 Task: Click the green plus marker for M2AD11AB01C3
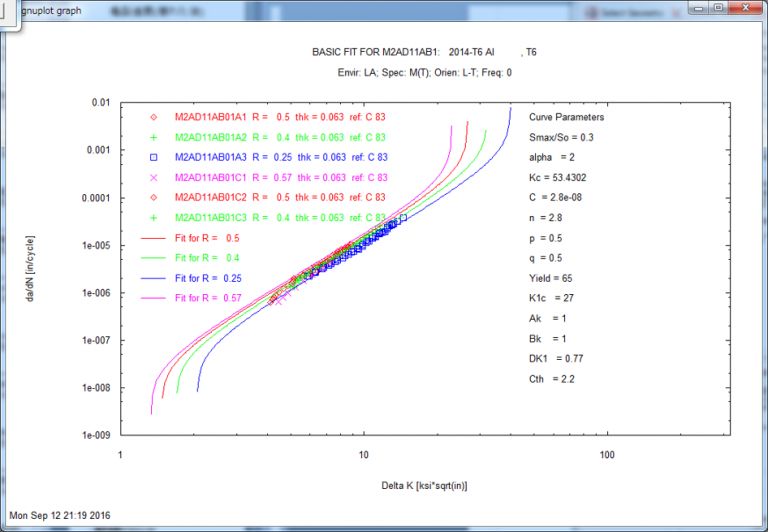click(154, 217)
